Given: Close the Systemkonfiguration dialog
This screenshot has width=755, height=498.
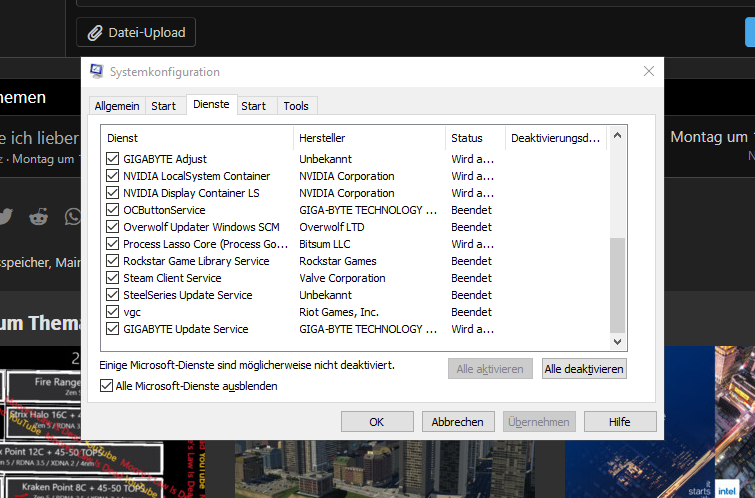Looking at the screenshot, I should pos(649,71).
